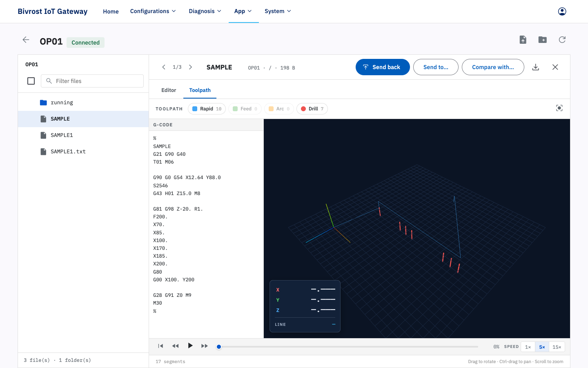Set playback speed to 5×
The height and width of the screenshot is (368, 588).
542,347
